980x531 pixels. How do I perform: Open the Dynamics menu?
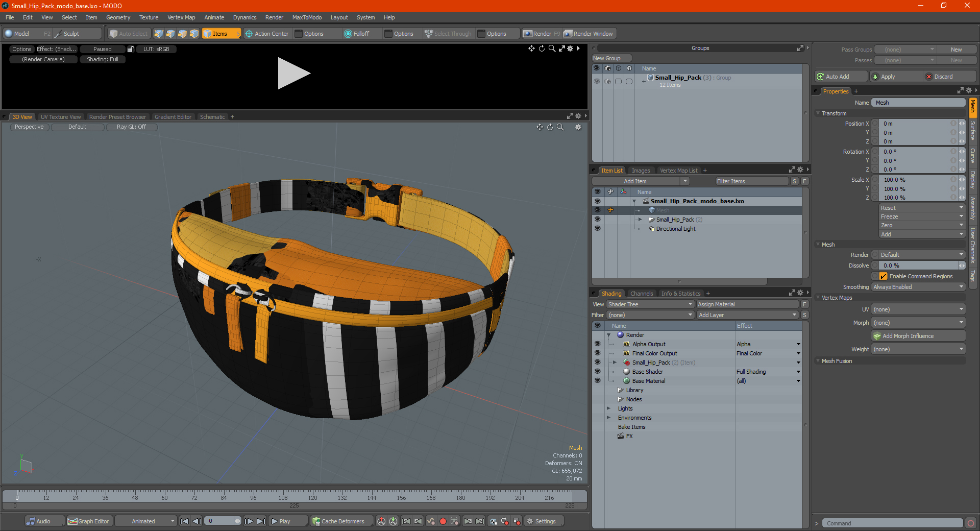(x=244, y=17)
